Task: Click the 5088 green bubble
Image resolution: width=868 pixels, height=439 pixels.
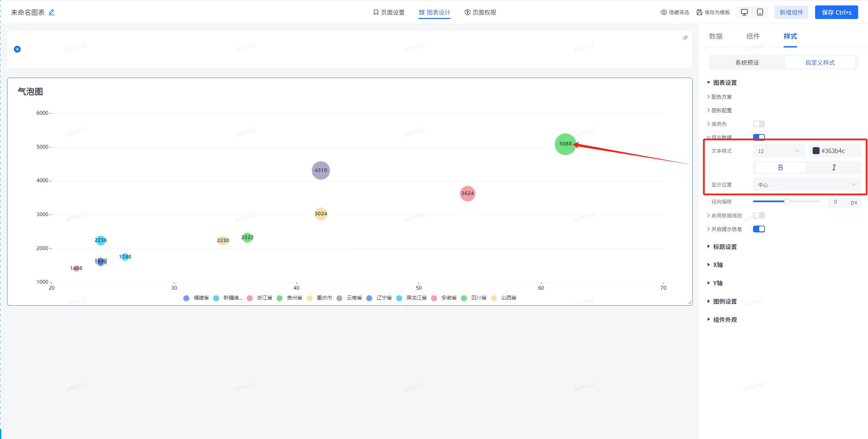Action: (565, 144)
